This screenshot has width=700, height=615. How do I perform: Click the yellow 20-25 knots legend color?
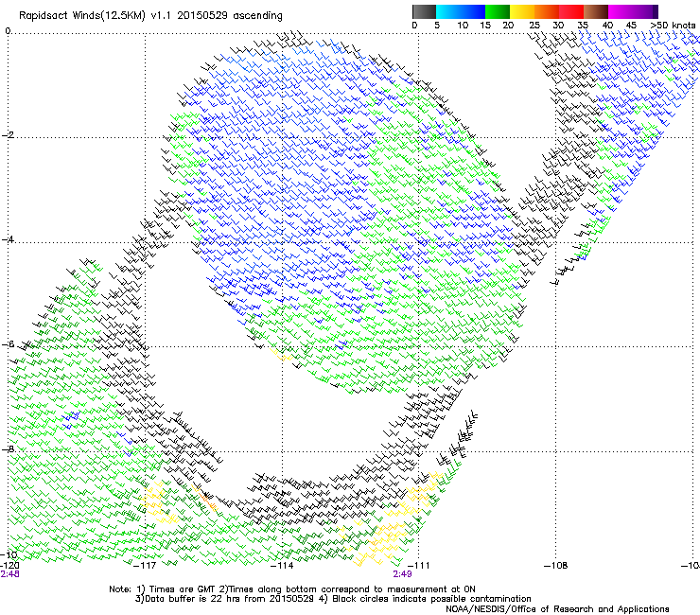tap(522, 11)
